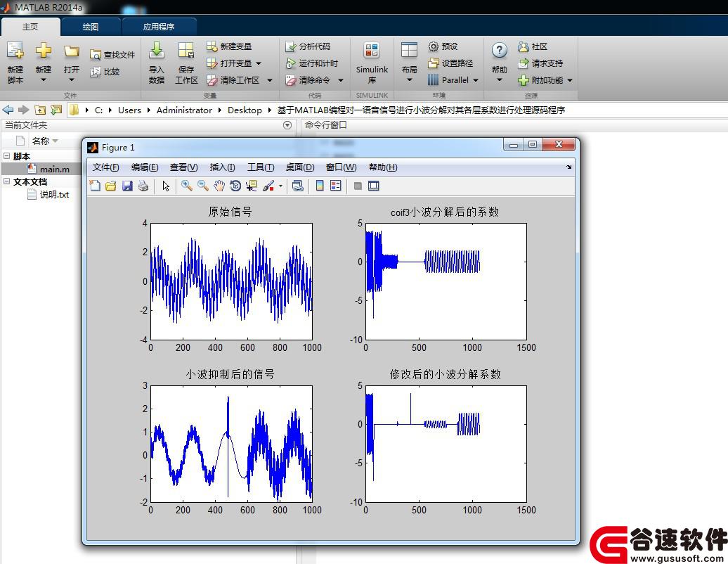Select the Brush data tool

point(268,186)
